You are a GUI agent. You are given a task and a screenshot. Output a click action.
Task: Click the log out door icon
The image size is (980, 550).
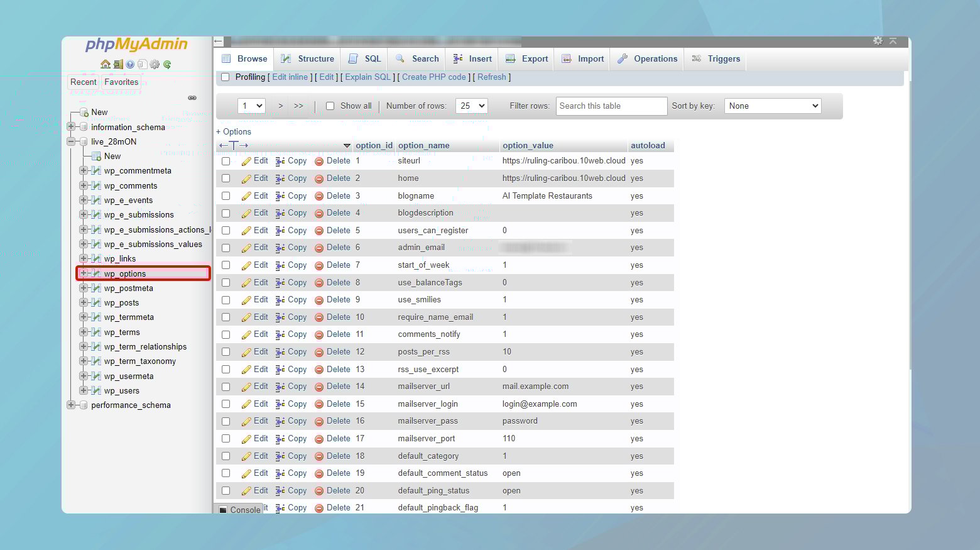pos(118,64)
